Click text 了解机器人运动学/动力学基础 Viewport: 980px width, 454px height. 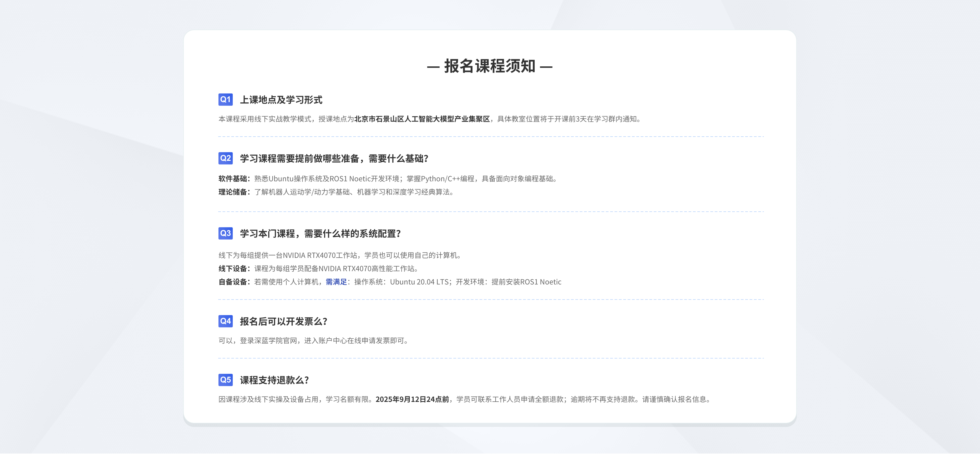[302, 192]
